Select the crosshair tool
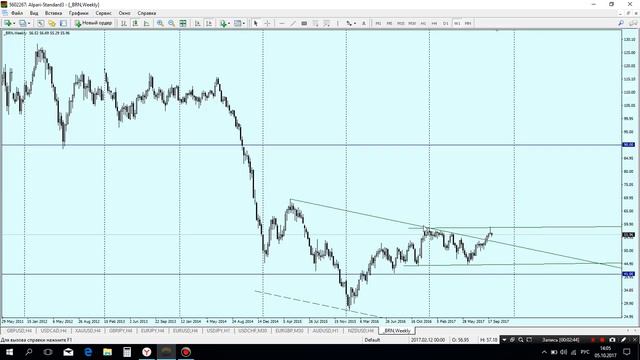 click(x=267, y=24)
